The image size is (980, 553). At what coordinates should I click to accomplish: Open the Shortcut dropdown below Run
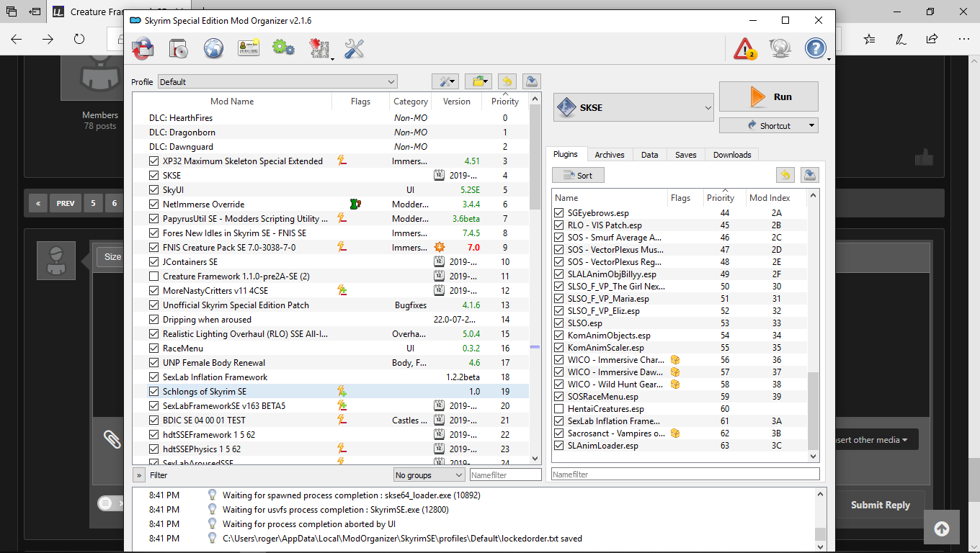[768, 125]
